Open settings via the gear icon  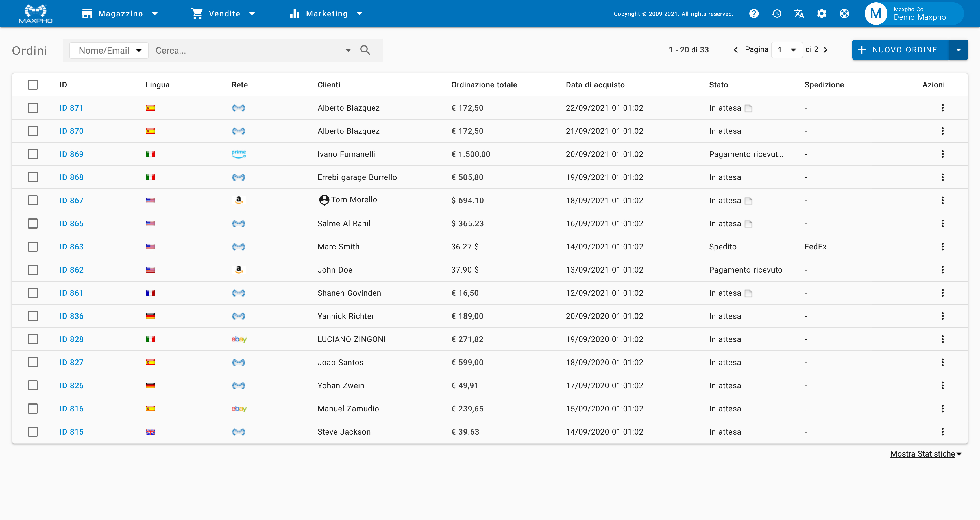coord(822,13)
